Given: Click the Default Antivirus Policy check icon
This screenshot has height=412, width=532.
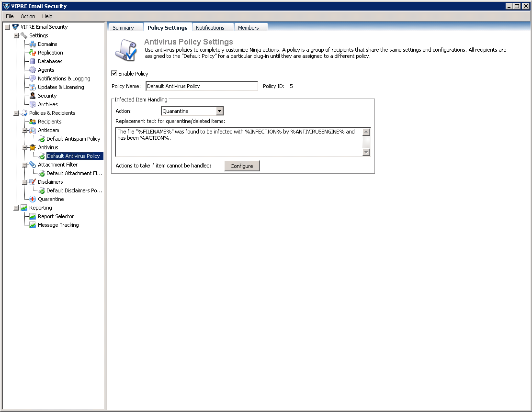Looking at the screenshot, I should coord(42,156).
